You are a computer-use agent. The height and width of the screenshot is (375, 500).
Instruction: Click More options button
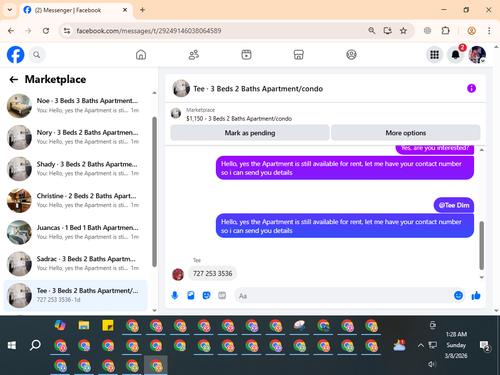point(406,133)
